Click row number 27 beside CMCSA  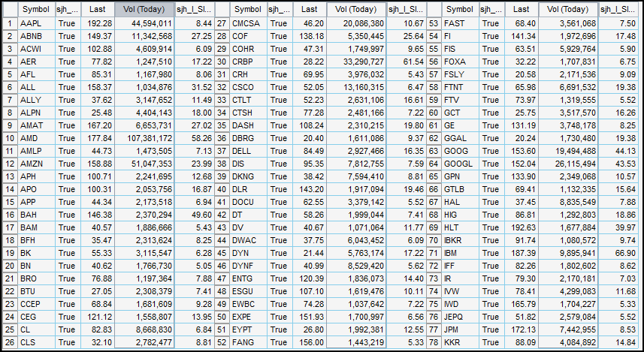[x=222, y=23]
